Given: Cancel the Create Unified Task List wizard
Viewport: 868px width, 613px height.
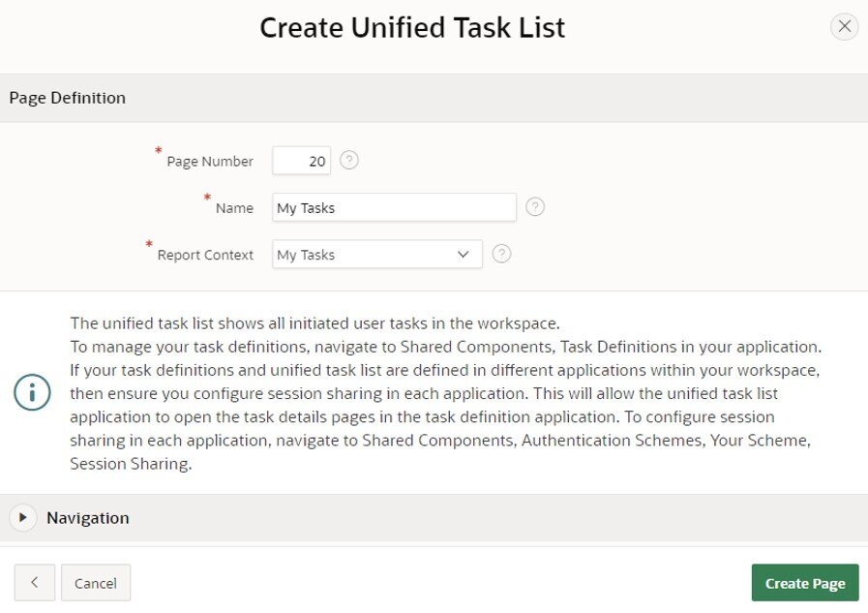Looking at the screenshot, I should click(95, 582).
